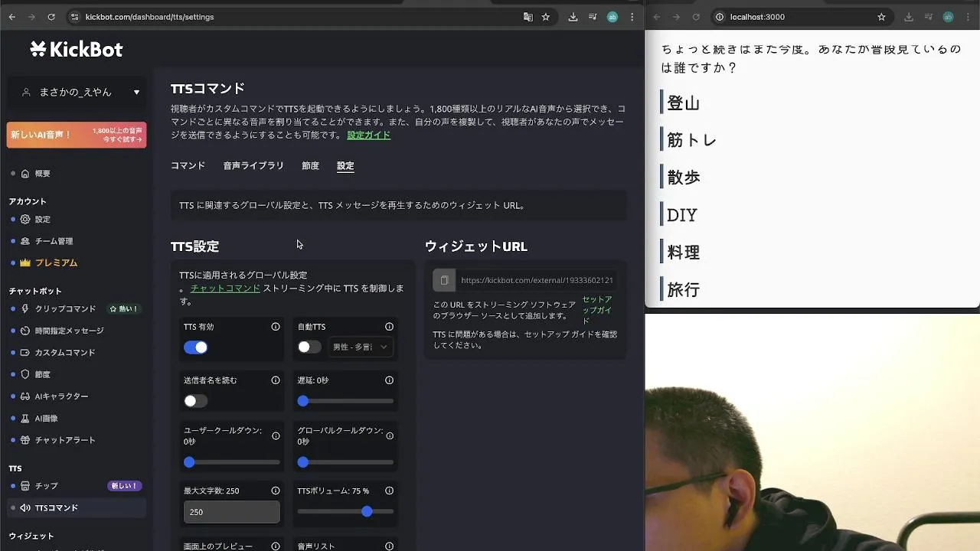Enable the 自動TTS switch
The height and width of the screenshot is (551, 980).
[309, 347]
